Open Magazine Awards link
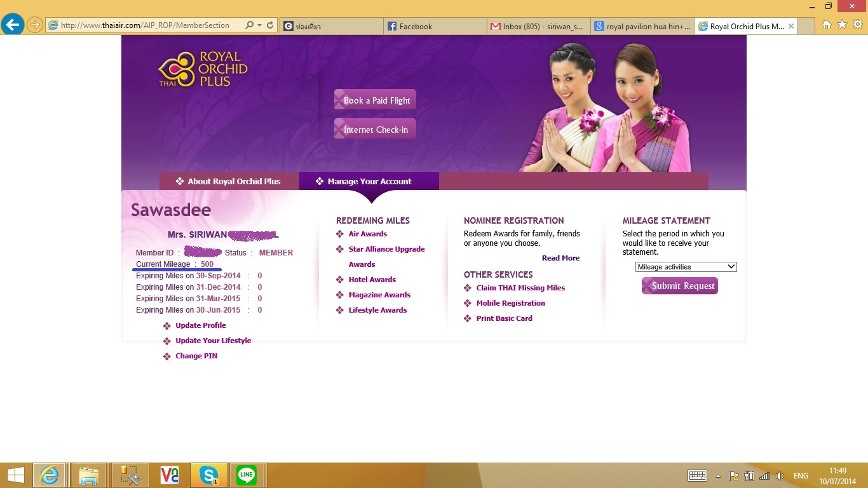This screenshot has height=488, width=868. 379,295
